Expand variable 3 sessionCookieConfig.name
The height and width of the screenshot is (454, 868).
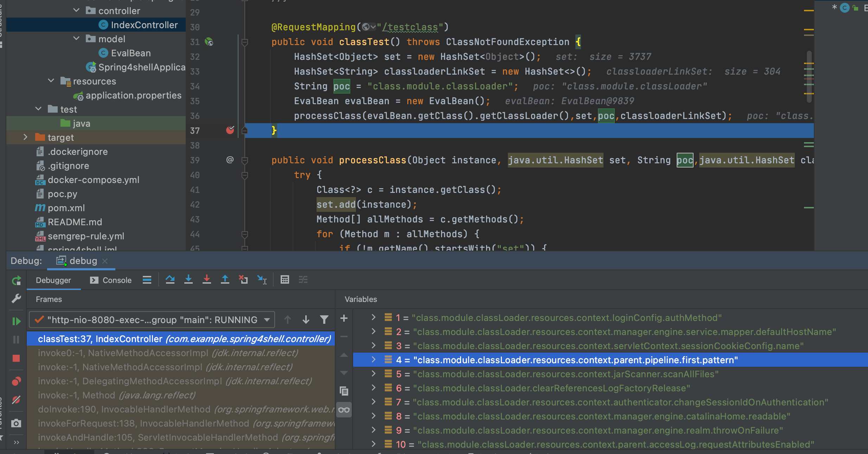[x=374, y=346]
